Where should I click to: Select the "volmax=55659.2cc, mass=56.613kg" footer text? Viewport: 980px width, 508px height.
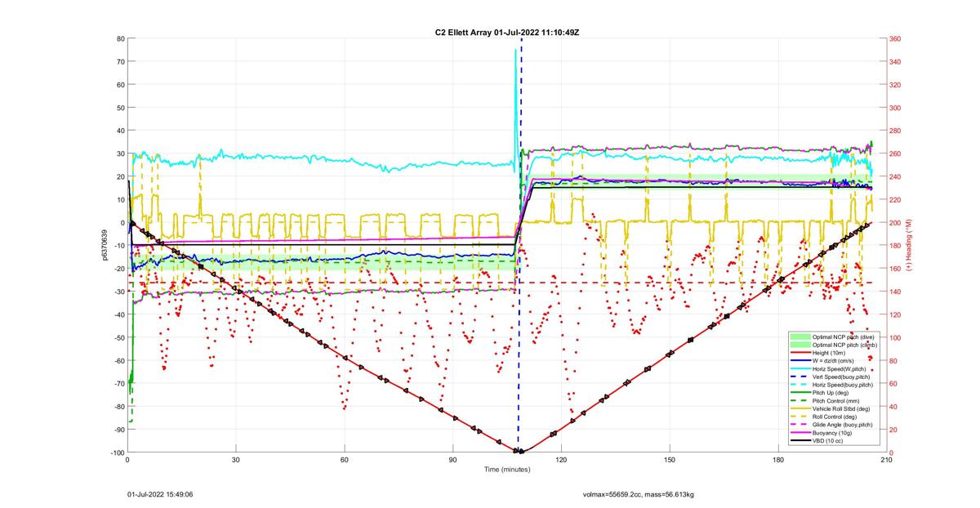638,494
